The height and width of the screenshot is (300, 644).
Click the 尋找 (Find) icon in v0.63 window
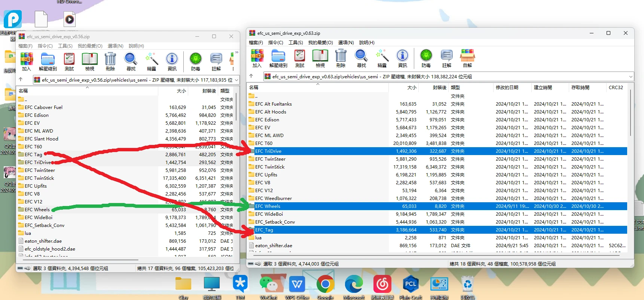(x=361, y=58)
